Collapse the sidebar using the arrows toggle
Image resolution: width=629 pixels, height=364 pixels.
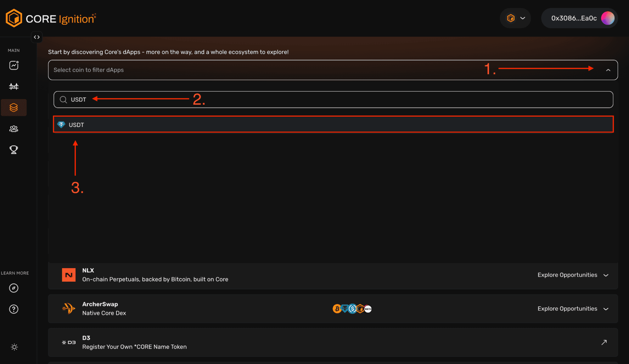(37, 37)
